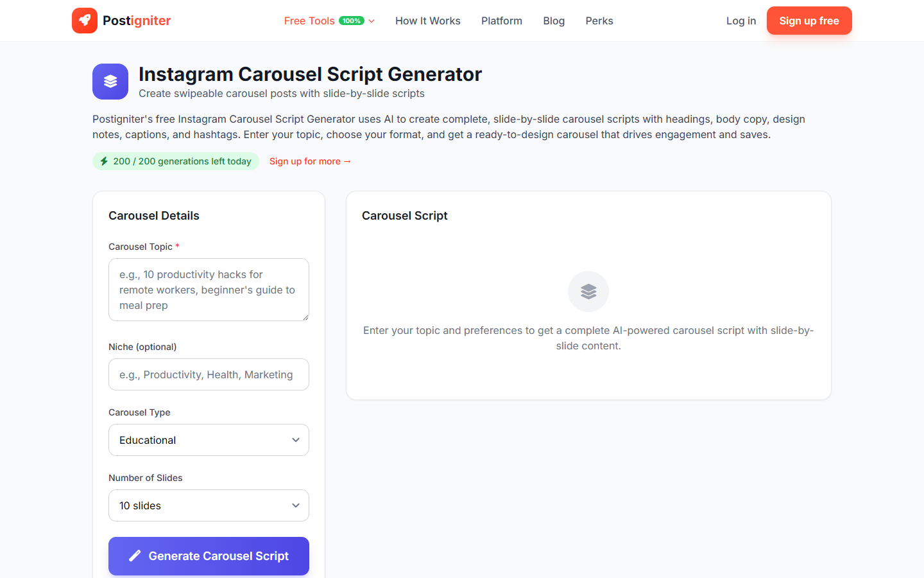Click the lightning bolt in the generations badge
The height and width of the screenshot is (578, 924).
tap(104, 161)
